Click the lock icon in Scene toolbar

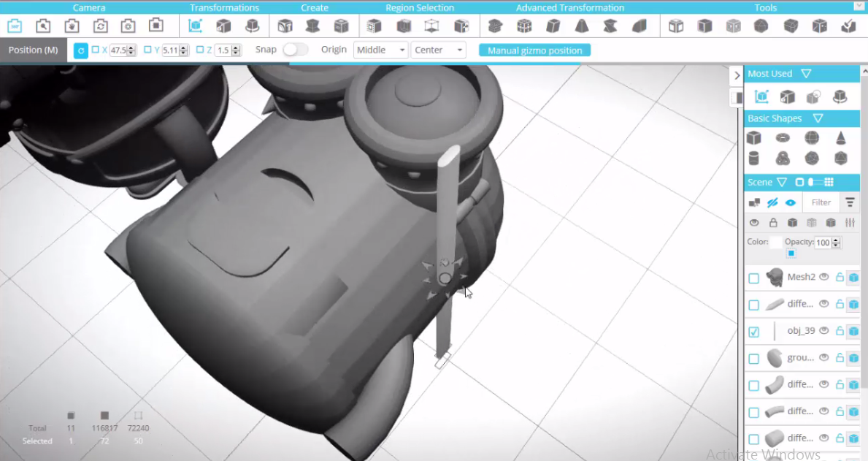click(773, 223)
